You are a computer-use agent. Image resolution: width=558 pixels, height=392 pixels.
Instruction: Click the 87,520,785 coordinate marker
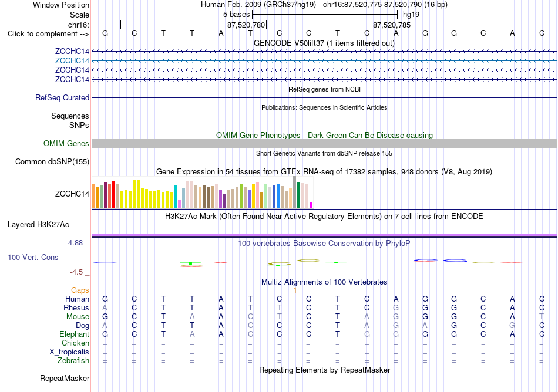coord(392,25)
